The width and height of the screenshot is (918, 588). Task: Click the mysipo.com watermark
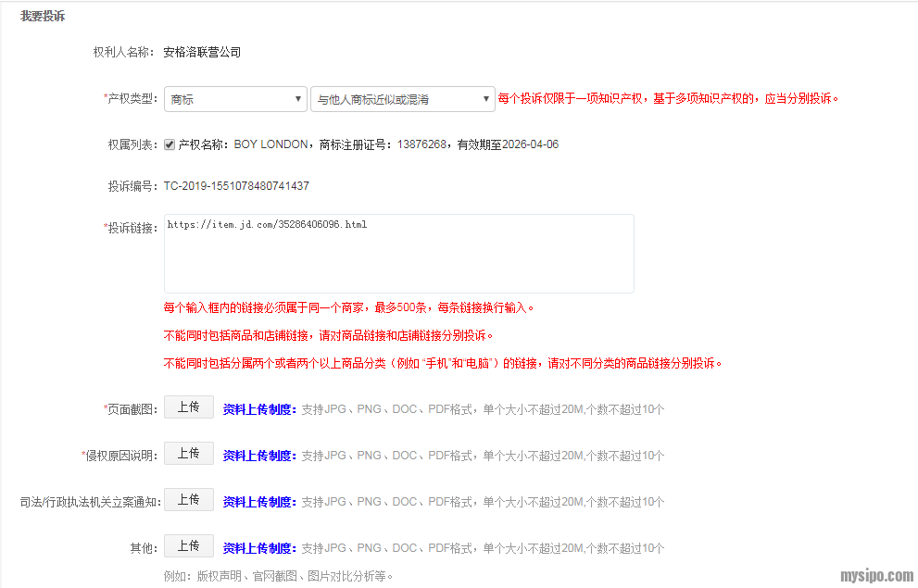tap(875, 576)
